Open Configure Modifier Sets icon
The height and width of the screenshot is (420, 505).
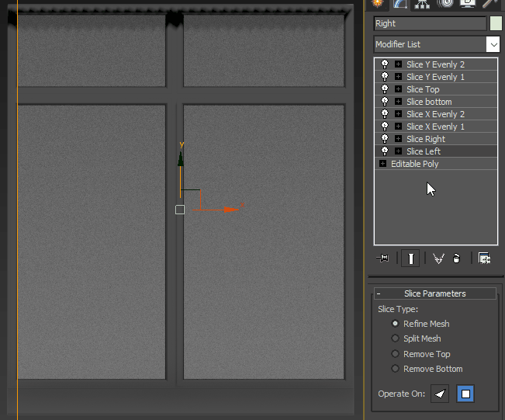(x=485, y=259)
